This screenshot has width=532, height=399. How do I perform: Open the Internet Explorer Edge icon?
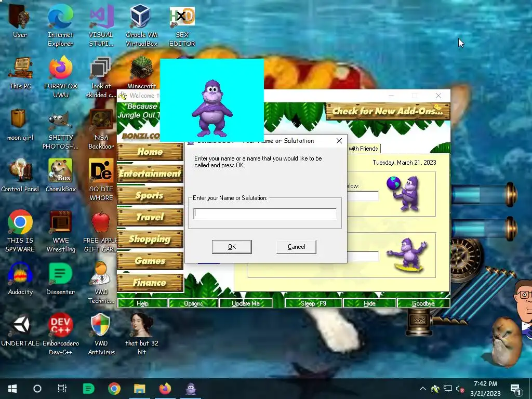(x=60, y=25)
